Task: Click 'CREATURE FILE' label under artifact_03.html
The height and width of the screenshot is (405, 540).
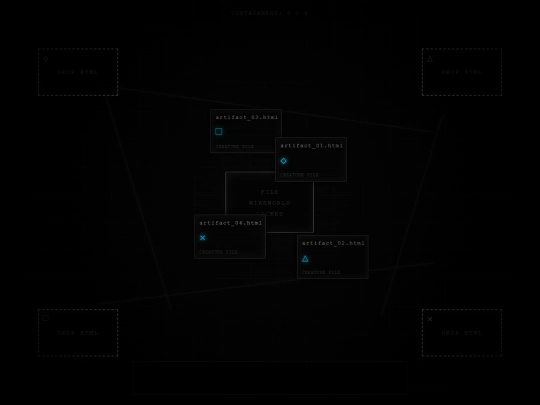Action: click(x=235, y=147)
